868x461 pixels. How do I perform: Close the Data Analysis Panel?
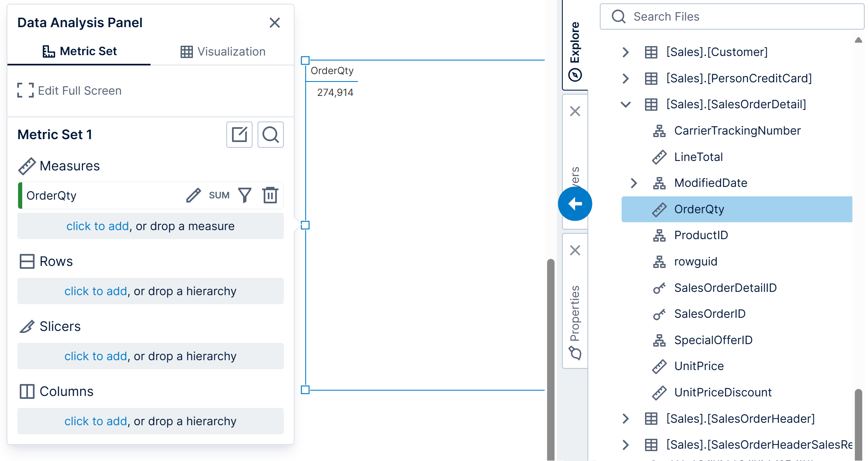(x=275, y=23)
